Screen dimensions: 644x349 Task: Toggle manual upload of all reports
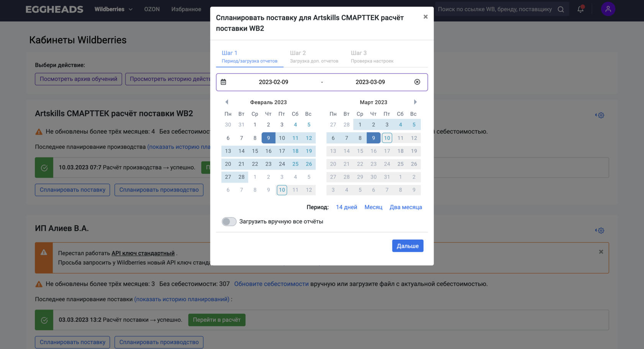[x=229, y=221]
